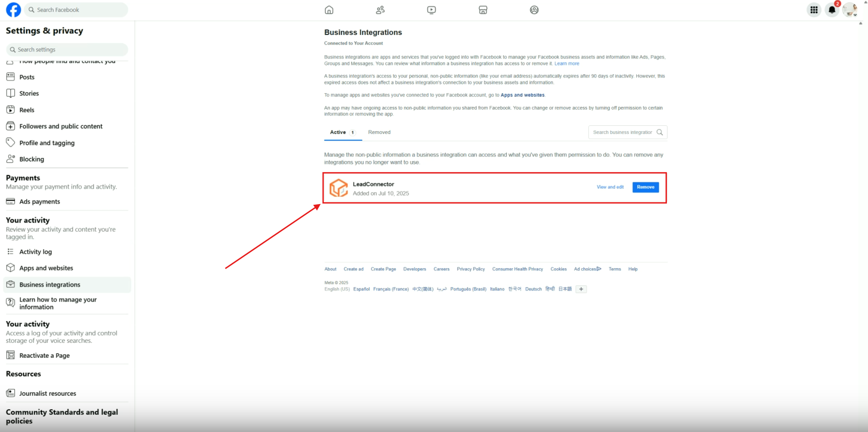
Task: Click the Facebook logo
Action: 14,10
